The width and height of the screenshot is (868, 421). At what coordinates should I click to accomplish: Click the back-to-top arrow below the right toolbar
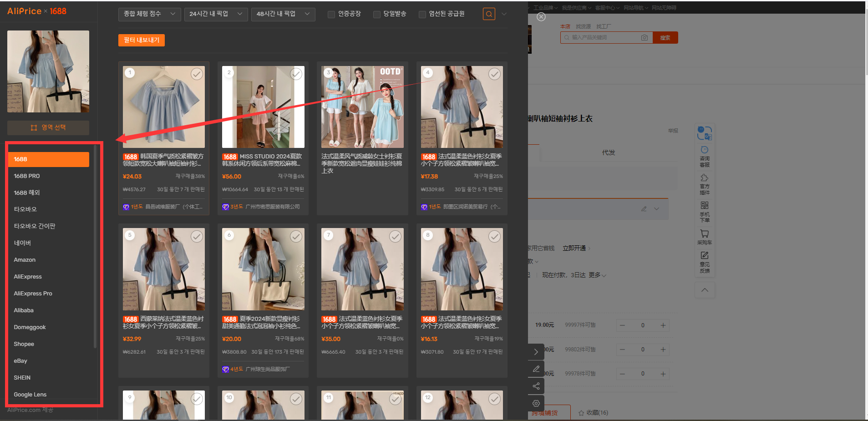click(705, 290)
